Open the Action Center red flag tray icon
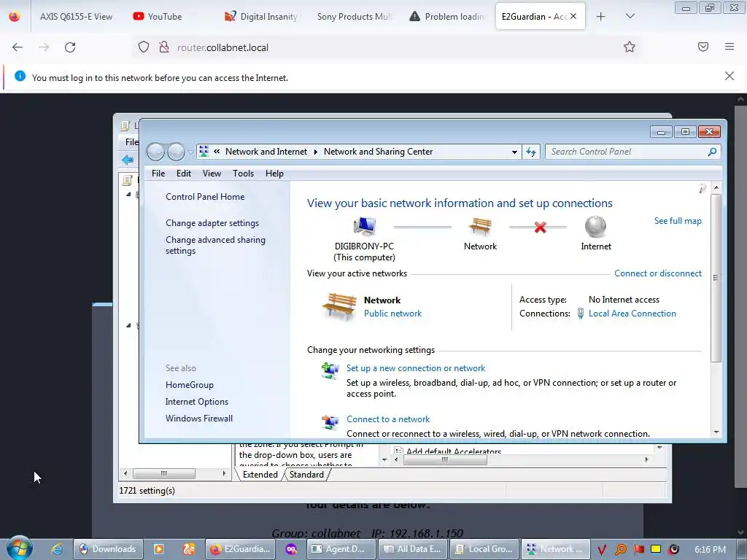This screenshot has width=747, height=560. [x=638, y=549]
